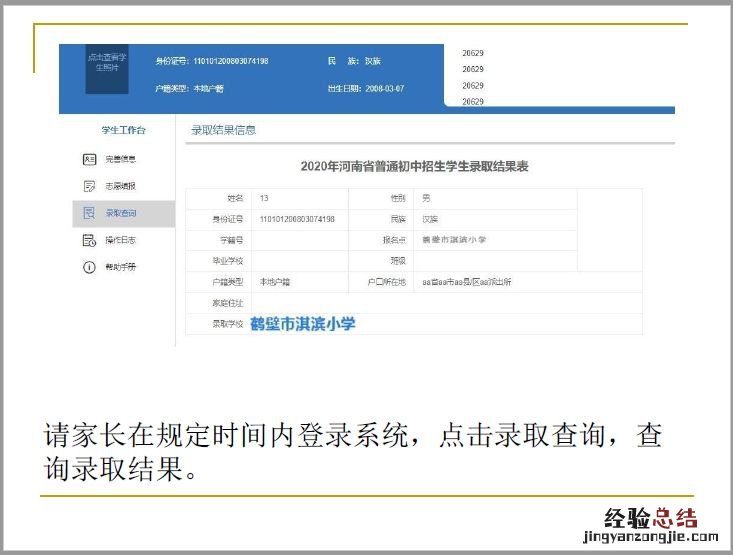Click the 操作日志 log icon

89,240
